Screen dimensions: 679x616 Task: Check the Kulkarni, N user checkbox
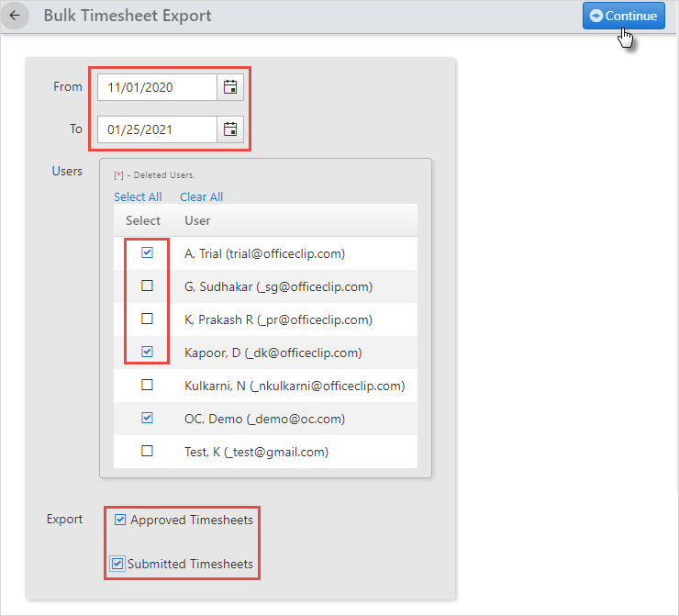147,385
